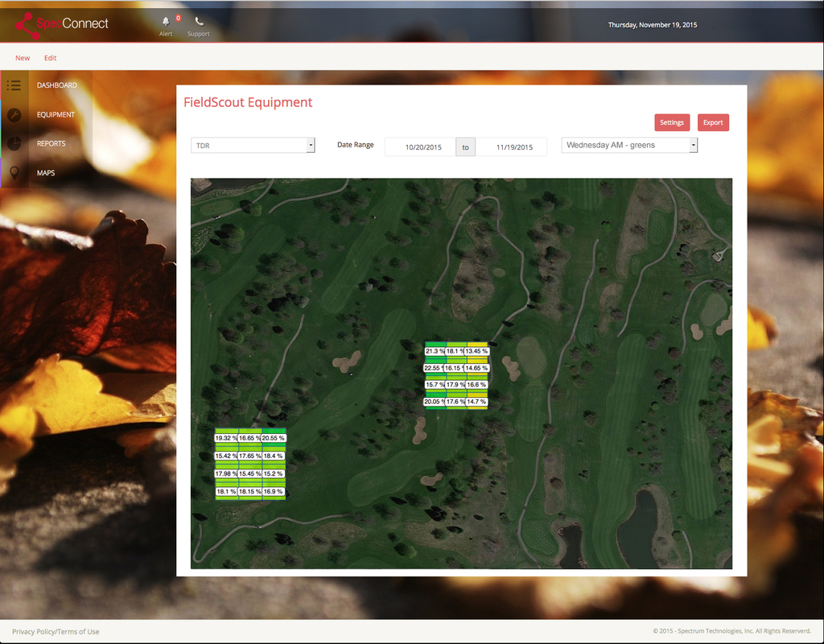Open the Maps pin icon
The image size is (824, 644).
pos(14,173)
